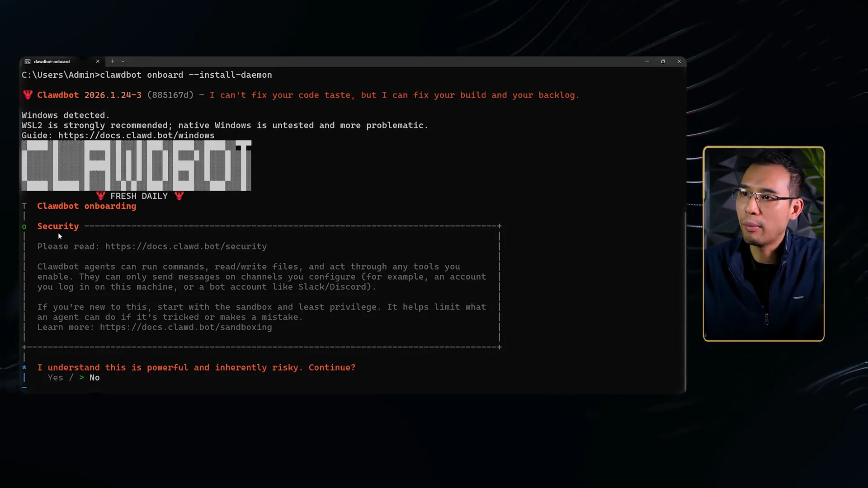868x488 pixels.
Task: Click the 'WSL2 is strongly recommended' line
Action: [x=225, y=125]
